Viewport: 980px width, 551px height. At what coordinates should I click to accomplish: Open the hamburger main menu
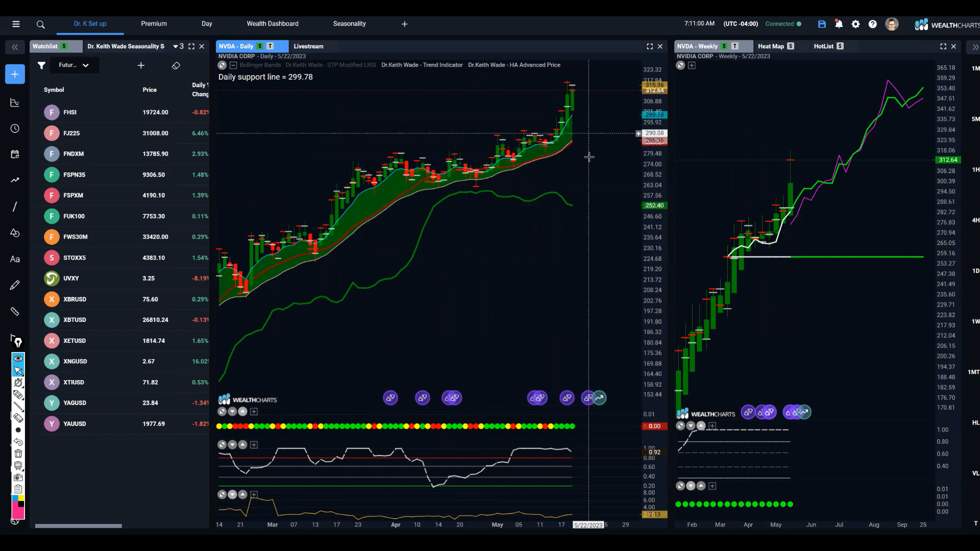coord(16,24)
